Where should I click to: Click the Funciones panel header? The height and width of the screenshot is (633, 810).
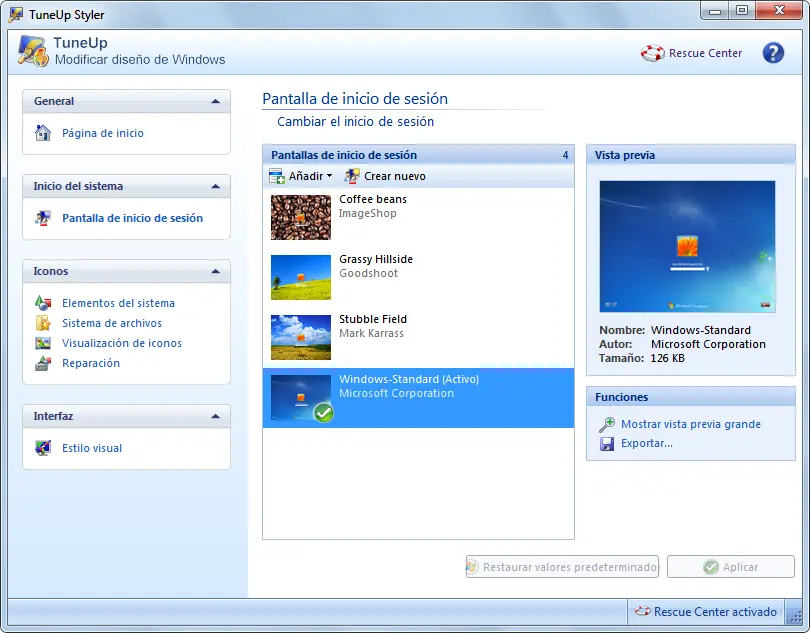691,397
